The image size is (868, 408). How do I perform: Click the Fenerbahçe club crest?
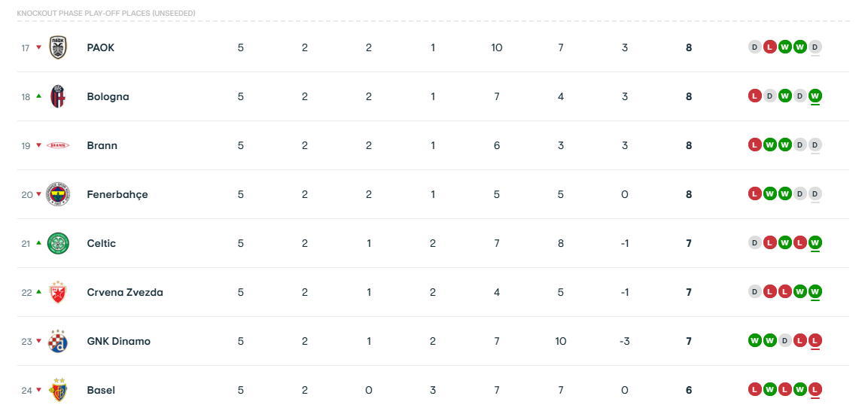(x=58, y=194)
